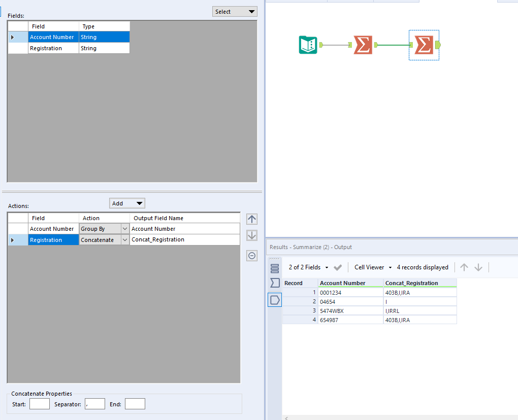Go to next record with the down arrow
518x420 pixels.
pos(477,267)
